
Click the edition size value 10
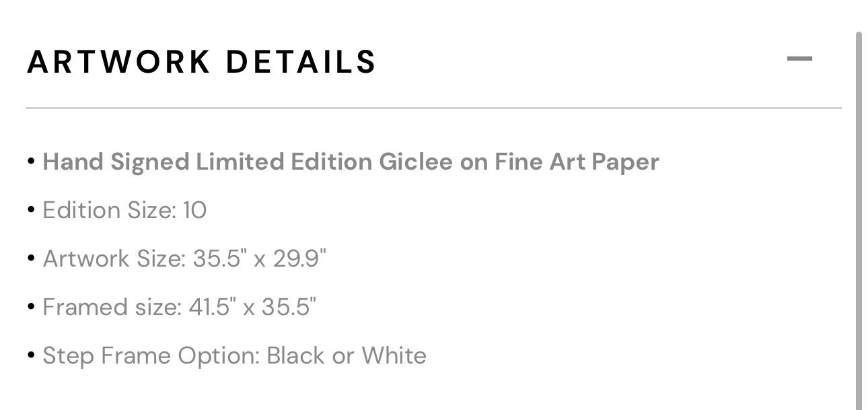pos(194,210)
